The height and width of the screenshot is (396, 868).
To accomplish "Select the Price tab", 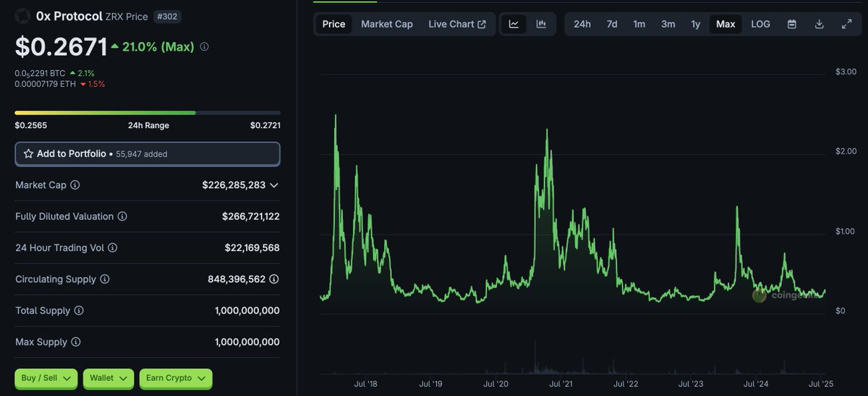I will coord(333,24).
